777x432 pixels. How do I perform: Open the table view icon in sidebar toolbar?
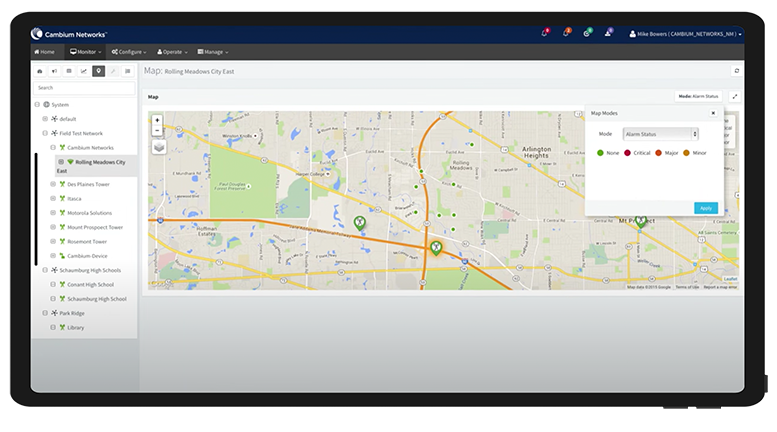click(69, 71)
